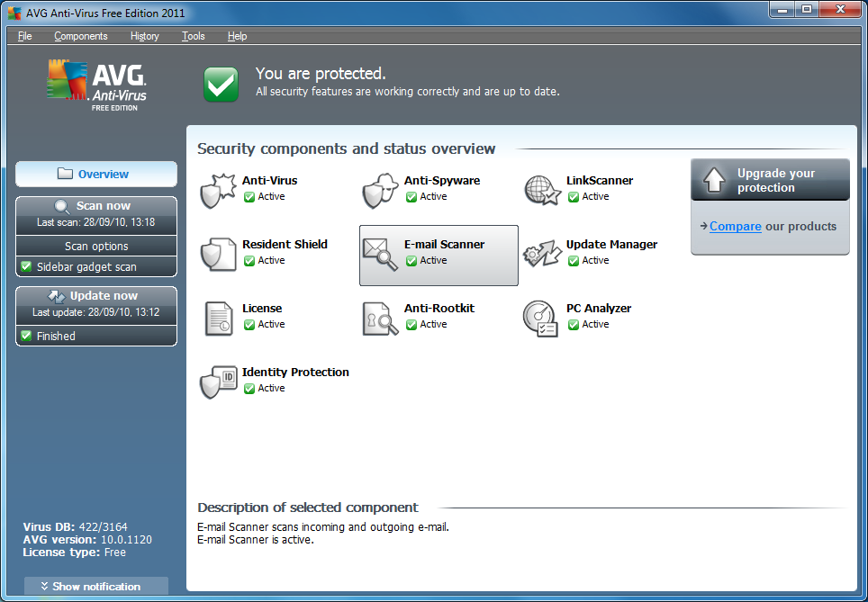Follow the Compare products link
Viewport: 868px width, 602px height.
735,226
